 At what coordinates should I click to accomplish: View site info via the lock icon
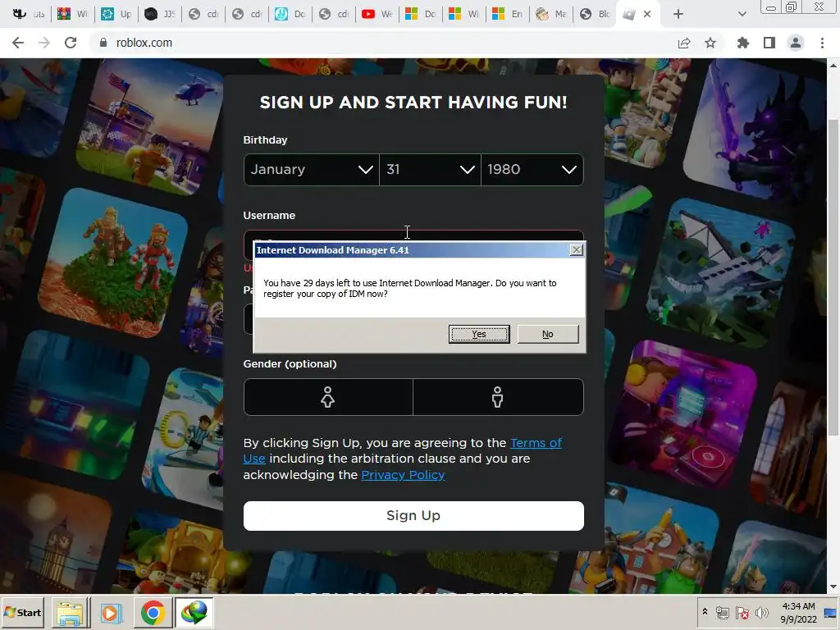(103, 43)
